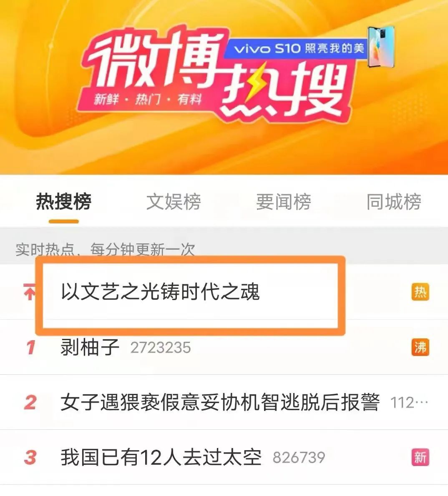Tap the 沸 badge beside 剥柚子
448x496 pixels.
tap(420, 347)
